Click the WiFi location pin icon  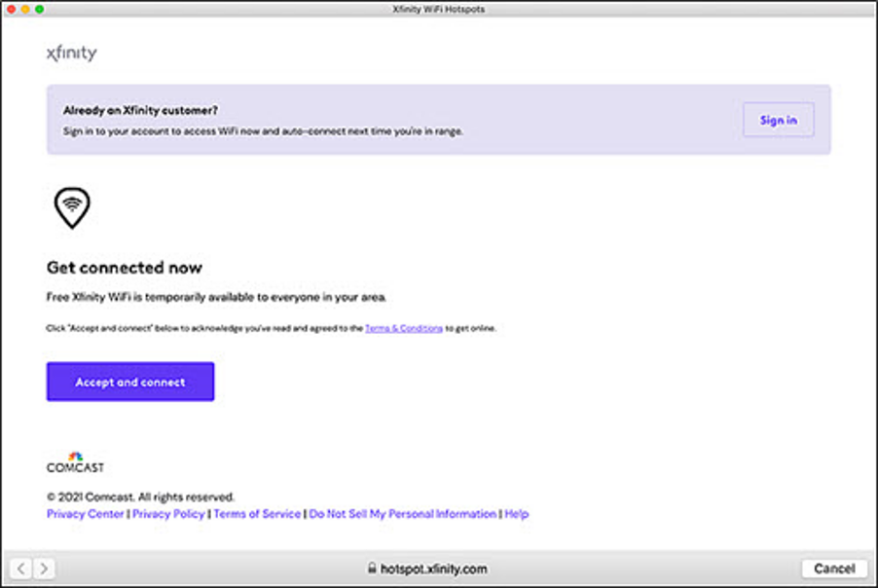71,206
